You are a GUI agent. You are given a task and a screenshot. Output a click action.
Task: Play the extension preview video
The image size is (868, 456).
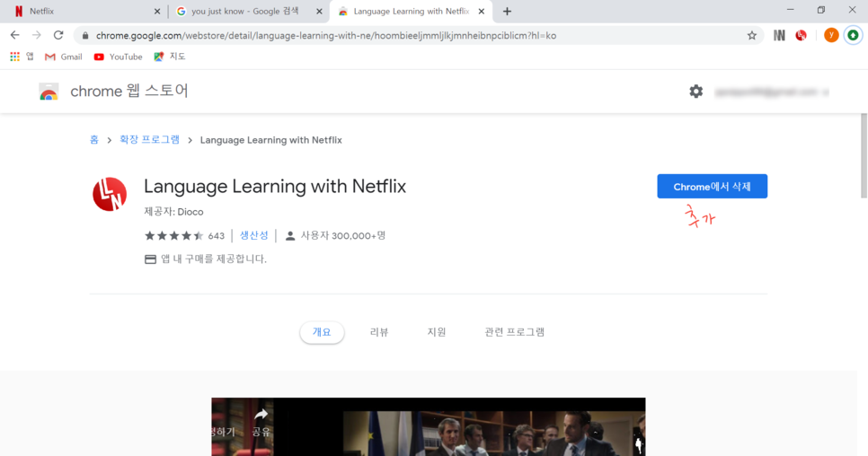click(x=428, y=426)
